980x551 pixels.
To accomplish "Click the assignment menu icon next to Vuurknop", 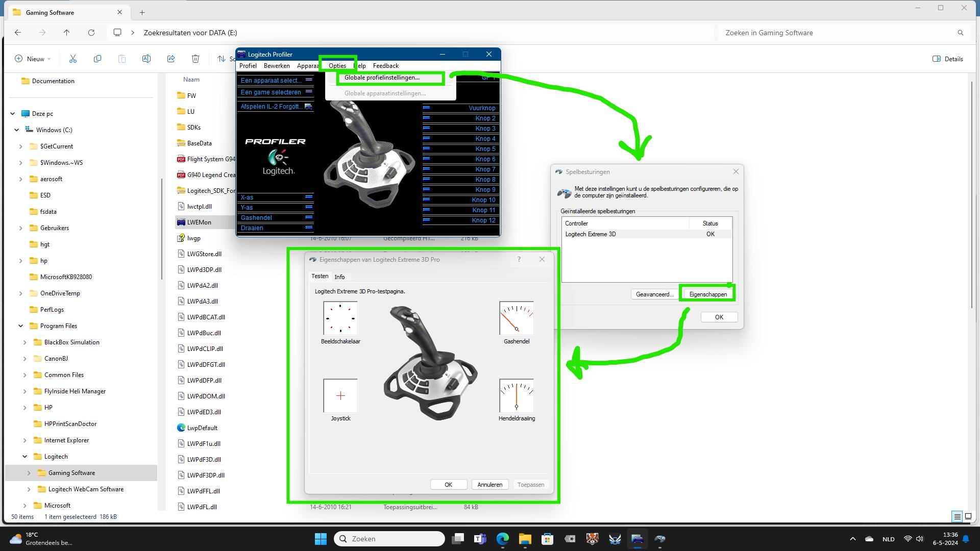I will pyautogui.click(x=426, y=108).
